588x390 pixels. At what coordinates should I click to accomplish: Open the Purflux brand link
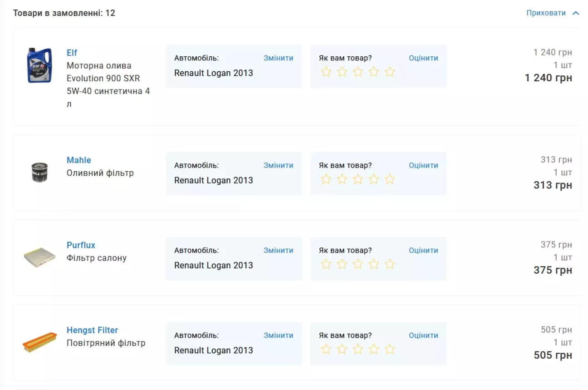[81, 245]
